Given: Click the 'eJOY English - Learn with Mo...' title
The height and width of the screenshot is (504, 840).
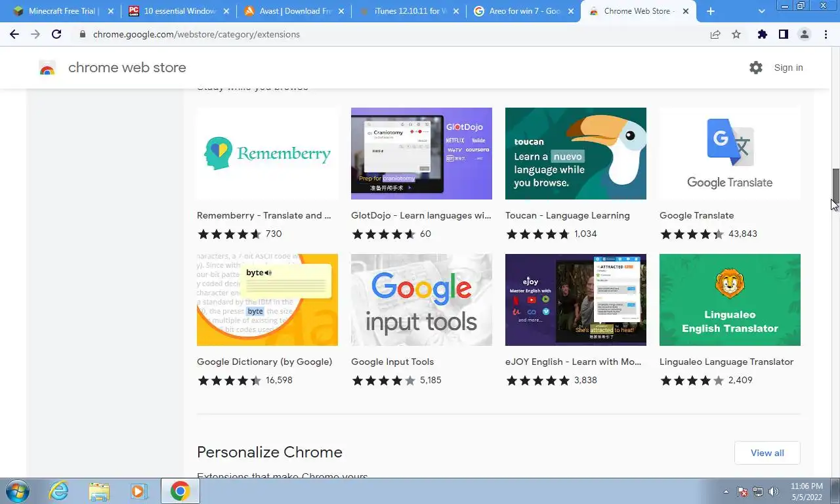Looking at the screenshot, I should point(574,362).
